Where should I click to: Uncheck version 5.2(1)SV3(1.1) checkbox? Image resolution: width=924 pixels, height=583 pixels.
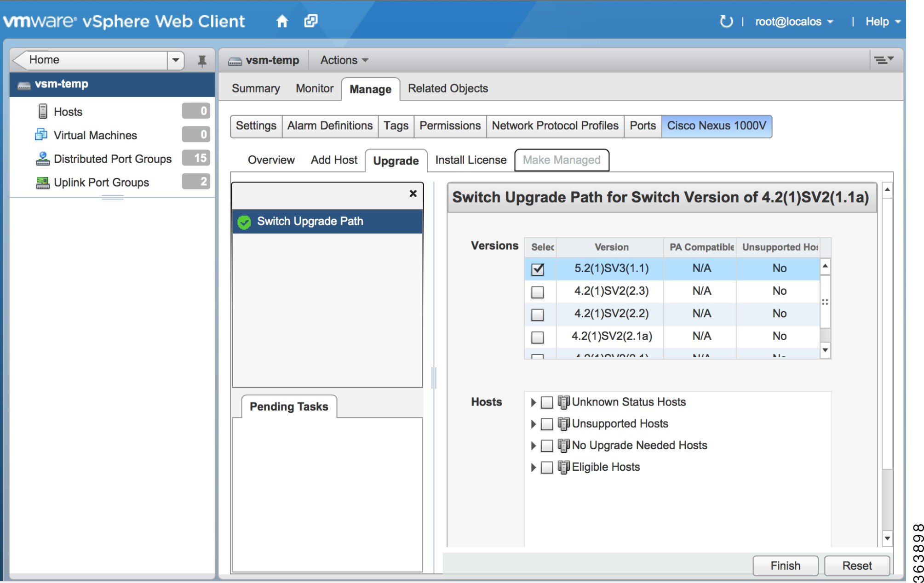click(537, 269)
